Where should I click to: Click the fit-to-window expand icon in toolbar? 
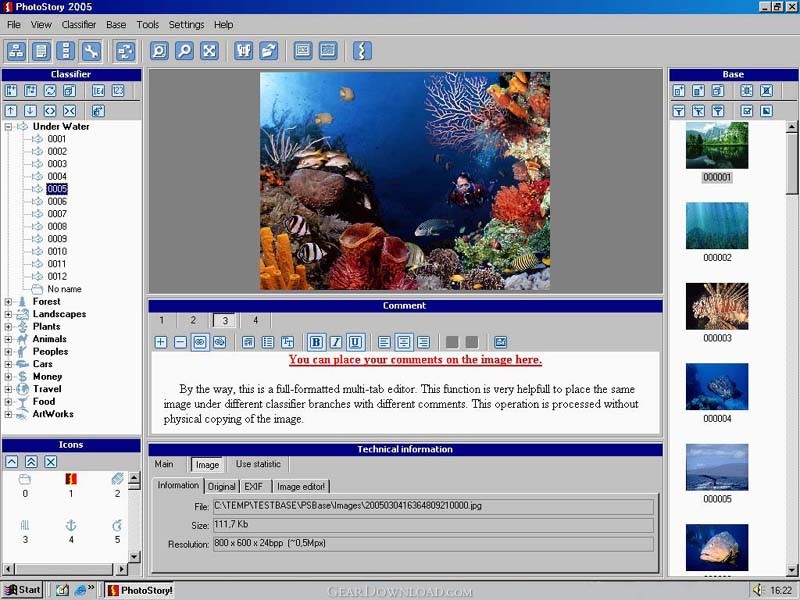(x=209, y=51)
